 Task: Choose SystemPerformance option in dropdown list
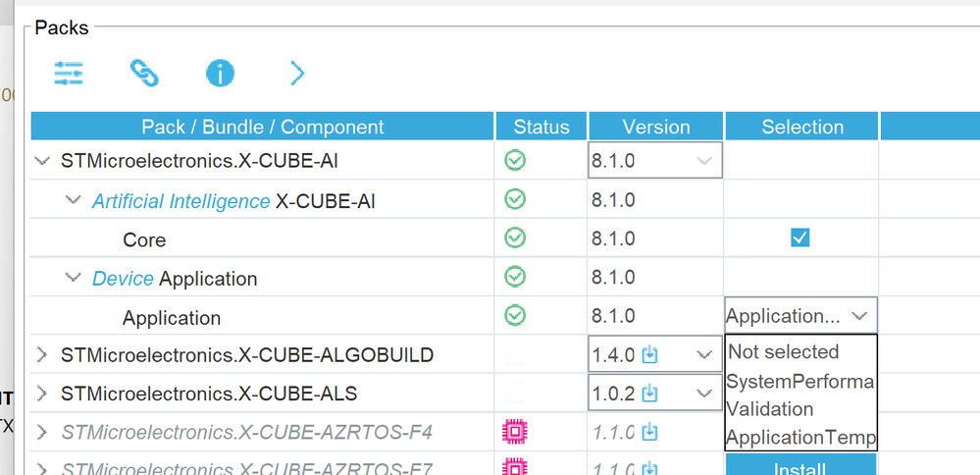pyautogui.click(x=800, y=381)
